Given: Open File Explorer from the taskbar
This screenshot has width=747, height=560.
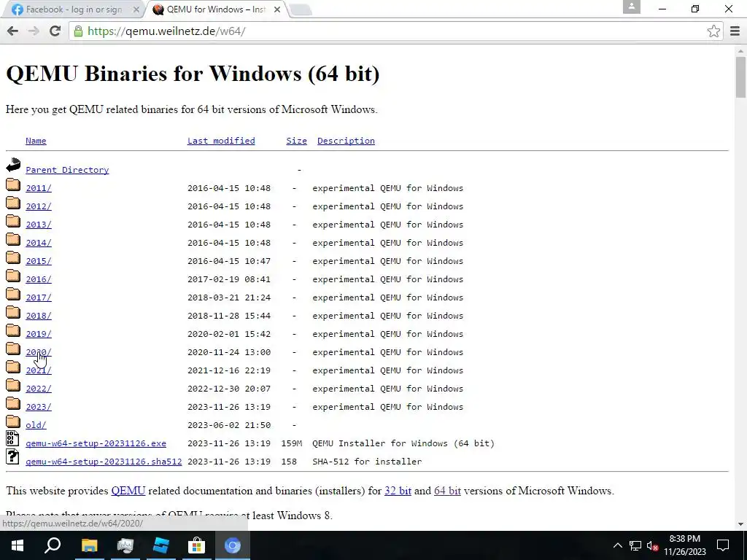Looking at the screenshot, I should coord(89,545).
